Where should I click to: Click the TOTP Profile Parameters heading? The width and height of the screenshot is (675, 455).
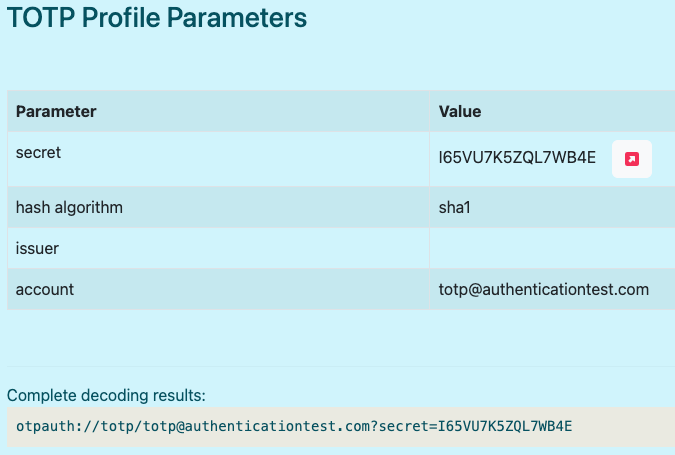click(157, 17)
